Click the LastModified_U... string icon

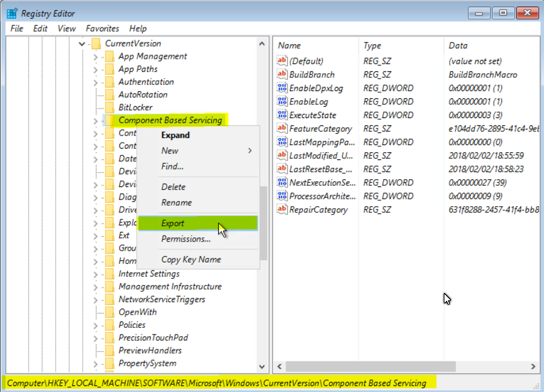[282, 155]
